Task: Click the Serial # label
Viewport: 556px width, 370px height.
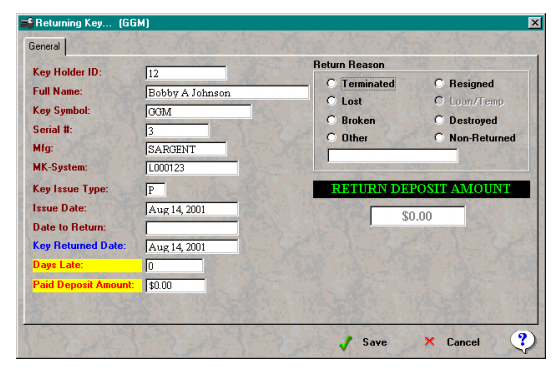Action: pyautogui.click(x=52, y=129)
